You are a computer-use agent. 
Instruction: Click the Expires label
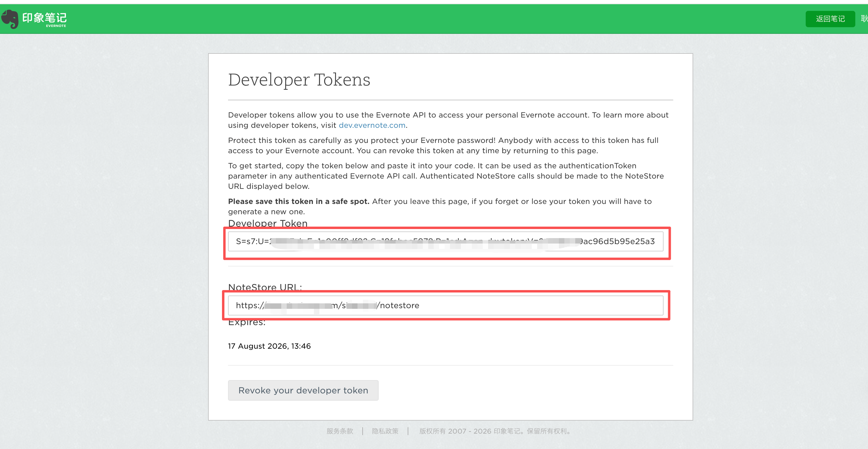[x=247, y=322]
